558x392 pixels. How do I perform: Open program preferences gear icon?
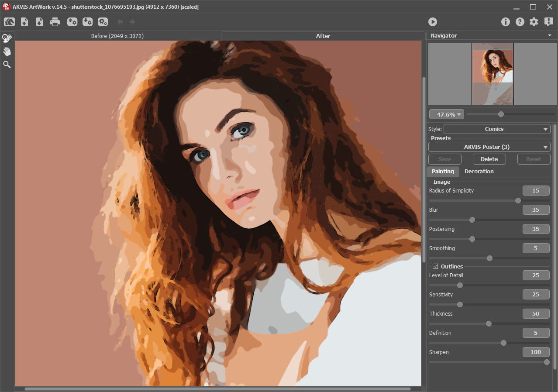(x=534, y=22)
